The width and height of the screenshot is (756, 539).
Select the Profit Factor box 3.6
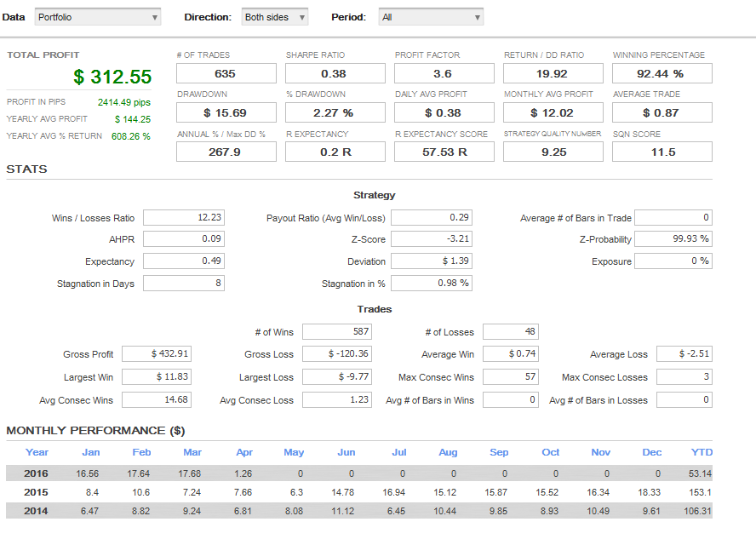pos(444,74)
